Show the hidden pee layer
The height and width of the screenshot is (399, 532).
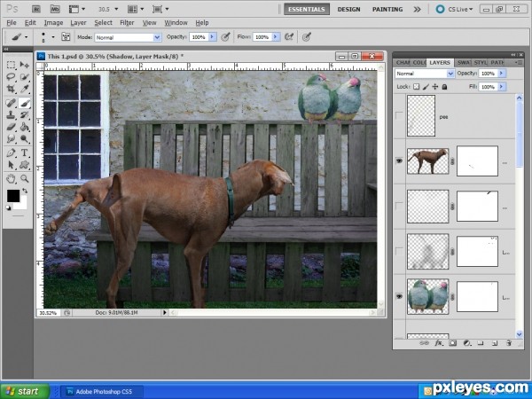click(x=399, y=116)
